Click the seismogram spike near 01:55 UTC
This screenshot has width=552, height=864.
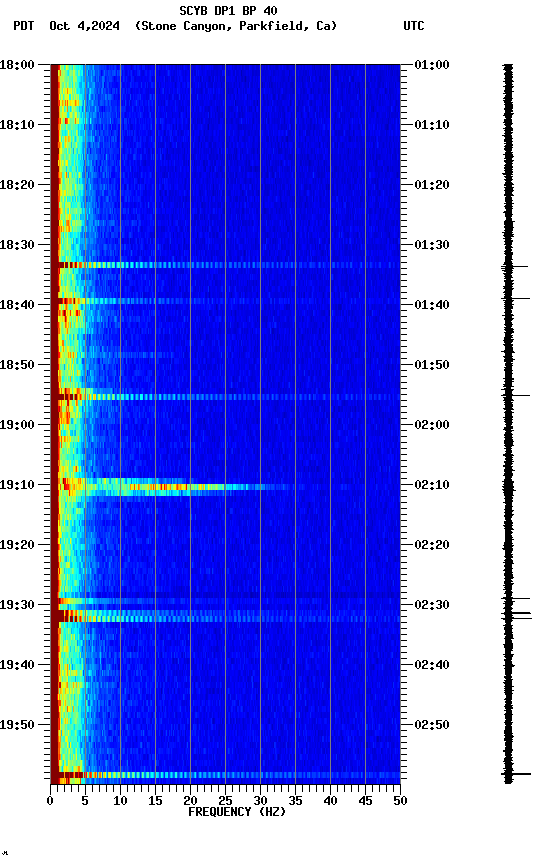[x=516, y=395]
